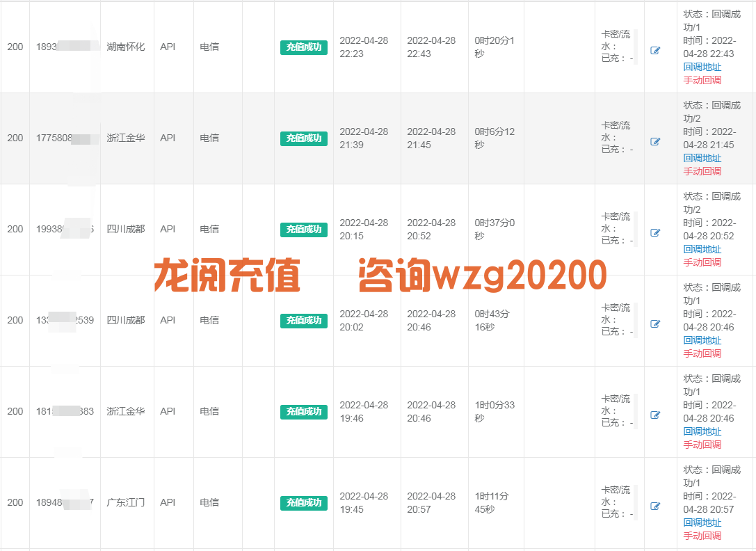Select the start time 2022-04-28 22:23
Viewport: 756px width, 551px height.
tap(364, 47)
